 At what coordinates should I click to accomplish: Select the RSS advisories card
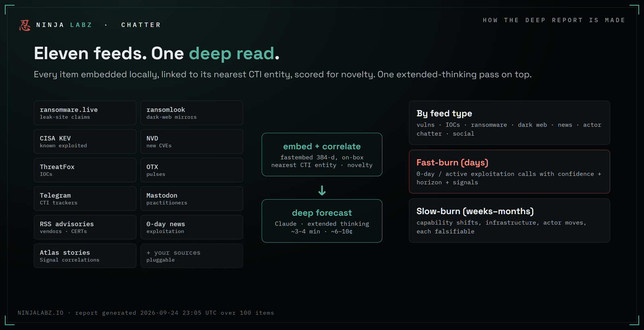85,227
